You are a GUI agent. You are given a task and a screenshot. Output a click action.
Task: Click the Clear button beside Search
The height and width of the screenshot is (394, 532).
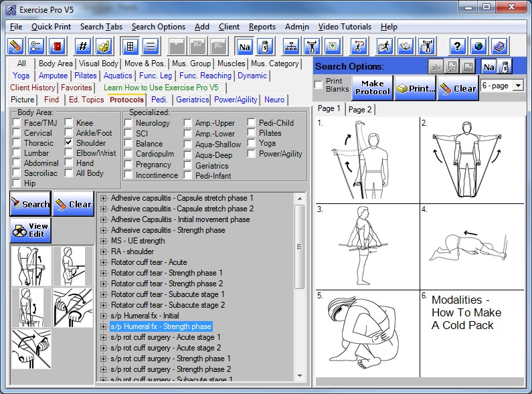pos(74,204)
